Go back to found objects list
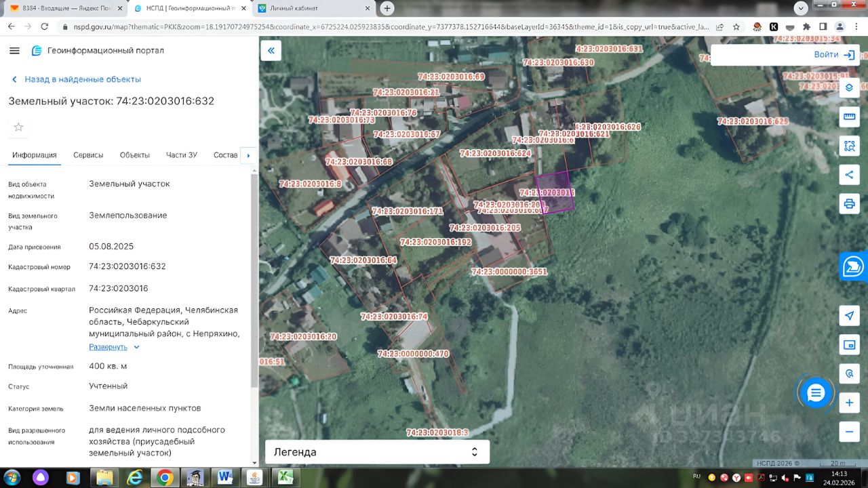The image size is (868, 488). pyautogui.click(x=76, y=79)
